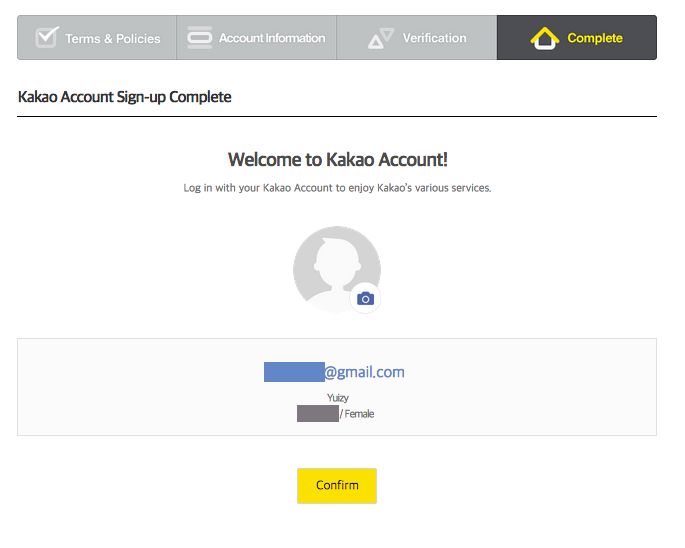685x548 pixels.
Task: Click the Terms & Policies checkmark icon
Action: 47,38
